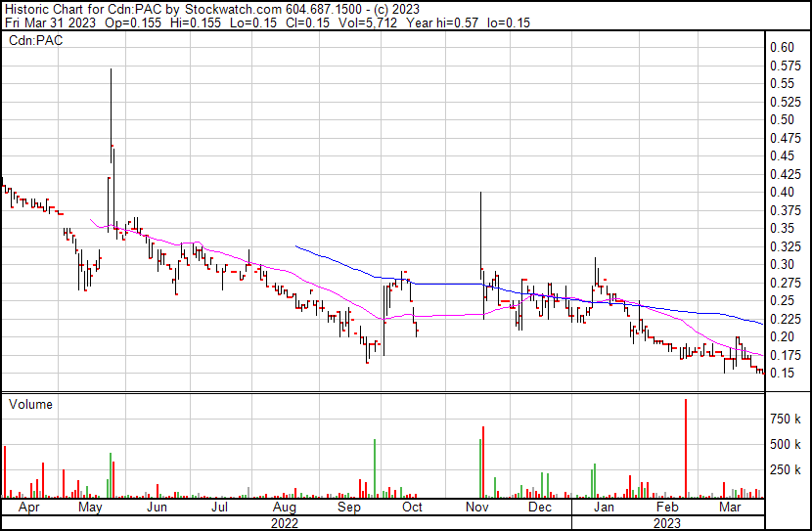Click the Cdn:PAC symbol label

(35, 40)
